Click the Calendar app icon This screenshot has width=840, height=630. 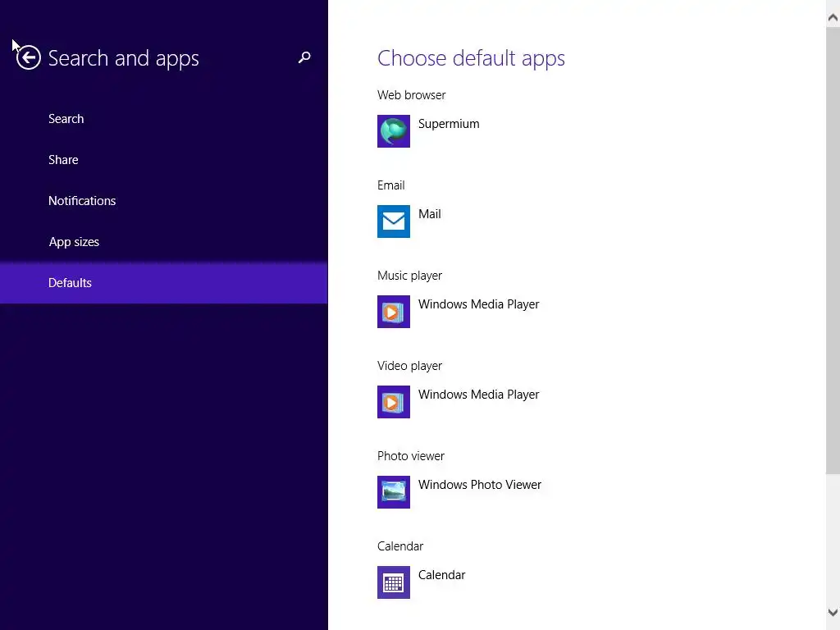tap(393, 582)
